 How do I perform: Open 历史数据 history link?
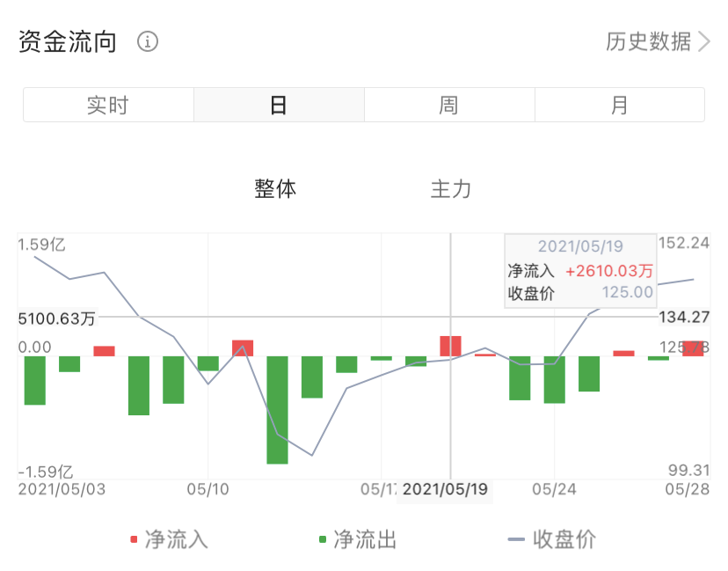[x=648, y=41]
